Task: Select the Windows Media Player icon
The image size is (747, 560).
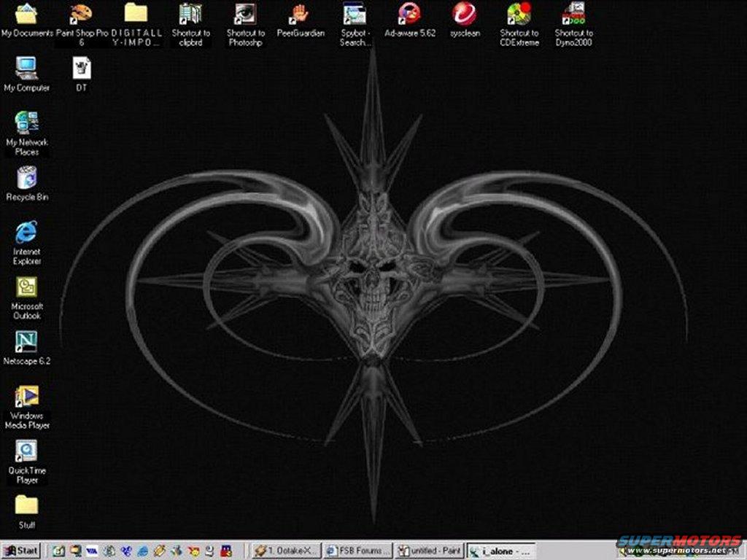Action: coord(26,397)
